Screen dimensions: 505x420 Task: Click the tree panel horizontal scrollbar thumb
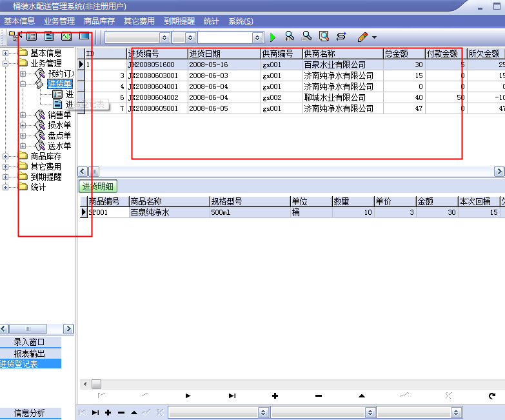coord(28,329)
